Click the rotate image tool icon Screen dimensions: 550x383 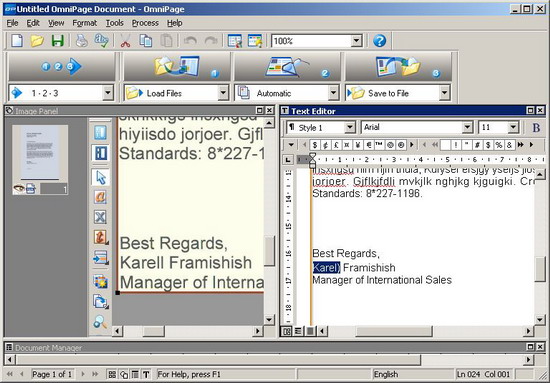pos(100,302)
